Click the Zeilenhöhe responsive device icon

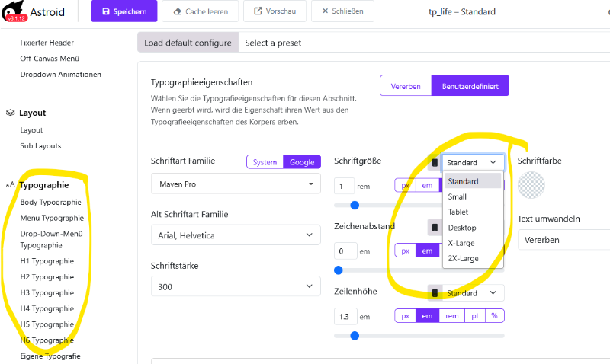435,293
